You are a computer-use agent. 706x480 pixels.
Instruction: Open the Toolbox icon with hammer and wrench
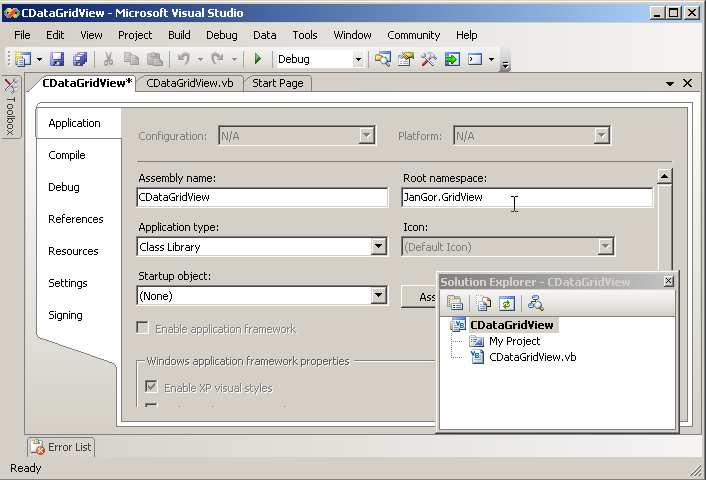[x=429, y=59]
